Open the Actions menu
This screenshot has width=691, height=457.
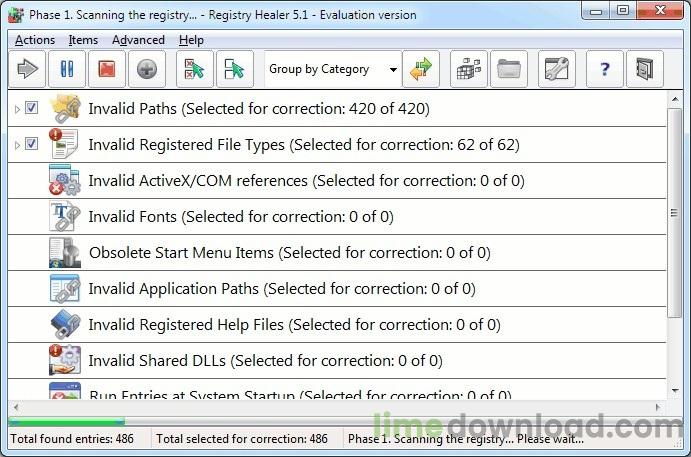[35, 40]
